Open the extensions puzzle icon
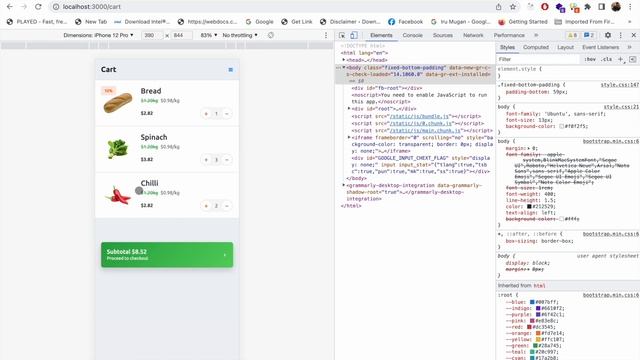 588,7
